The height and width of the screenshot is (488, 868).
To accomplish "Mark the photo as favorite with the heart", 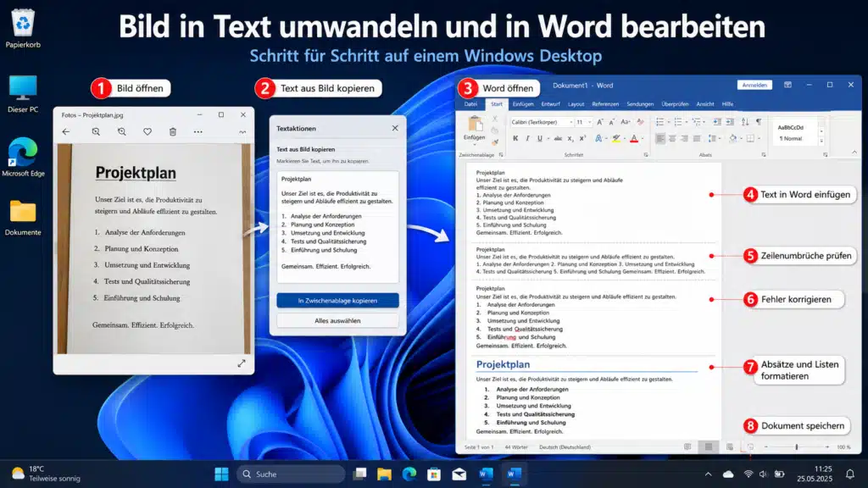I will [x=147, y=131].
